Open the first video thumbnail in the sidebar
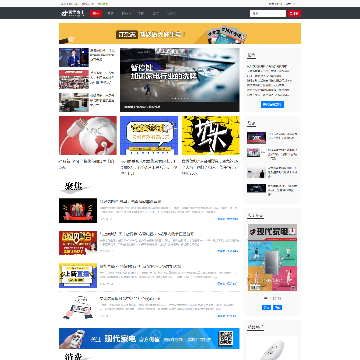 [256, 138]
